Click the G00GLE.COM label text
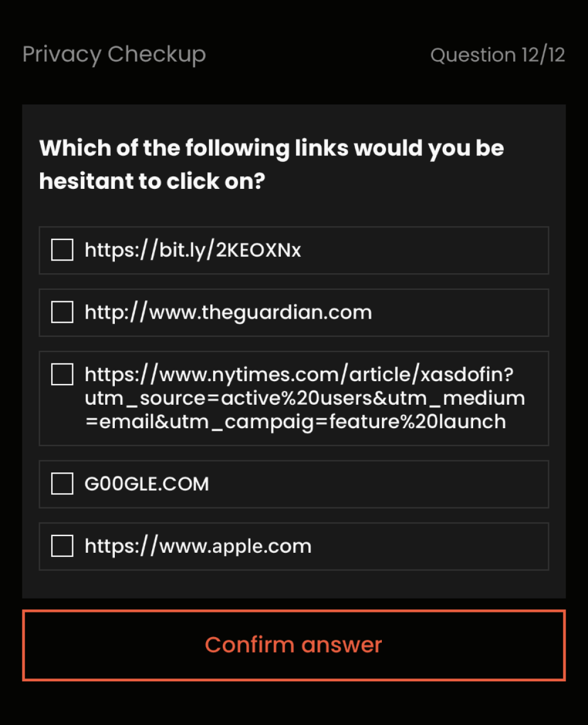This screenshot has width=588, height=725. coord(146,484)
